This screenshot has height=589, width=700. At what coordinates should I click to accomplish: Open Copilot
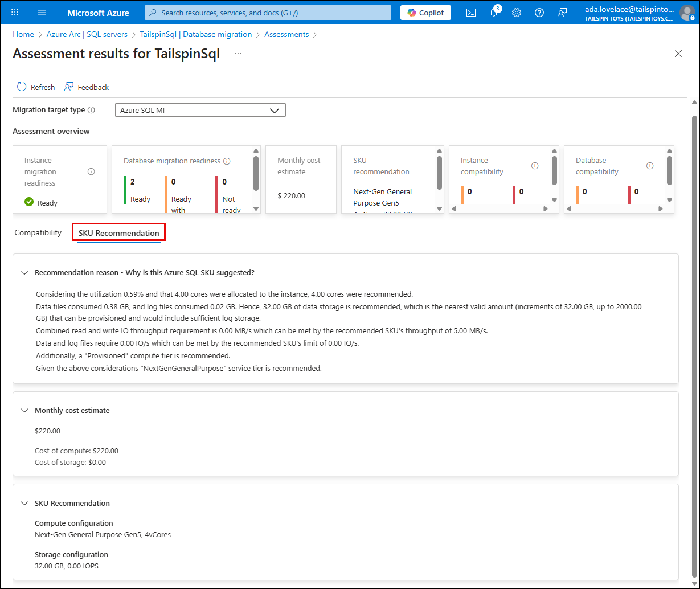click(x=425, y=12)
